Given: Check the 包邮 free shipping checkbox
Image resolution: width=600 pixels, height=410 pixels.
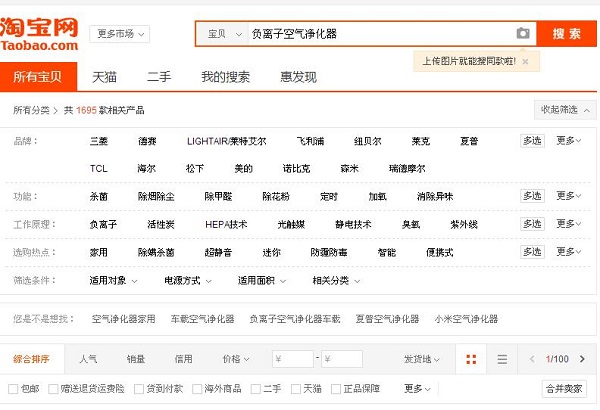Looking at the screenshot, I should 12,388.
